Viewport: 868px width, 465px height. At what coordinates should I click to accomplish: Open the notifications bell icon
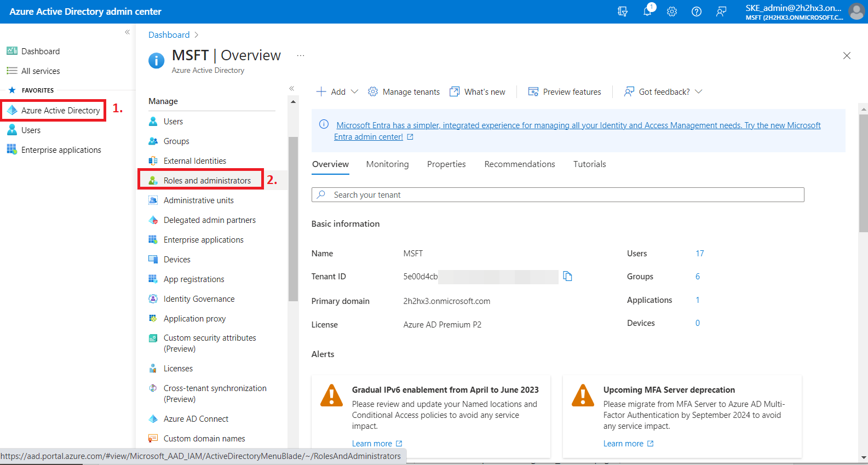point(647,12)
